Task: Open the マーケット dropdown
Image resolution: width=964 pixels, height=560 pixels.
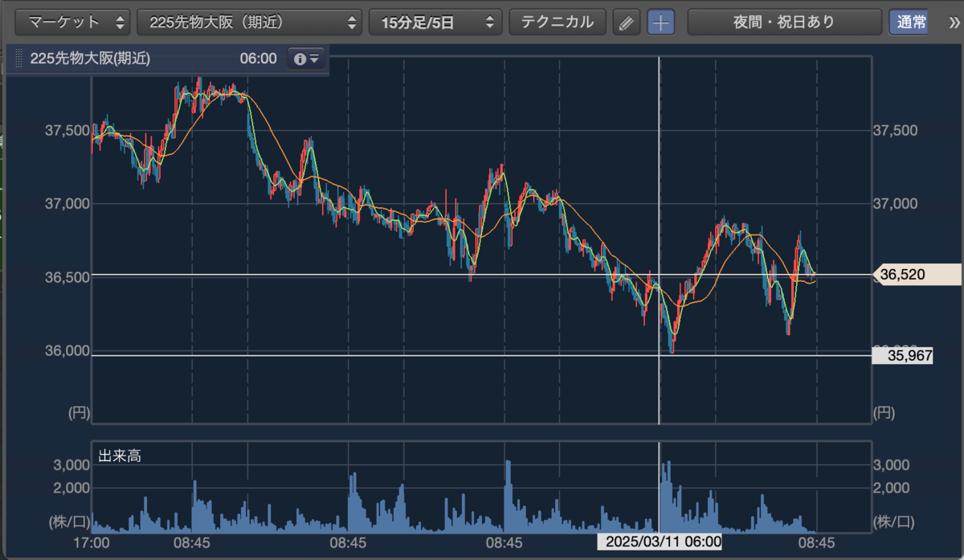Action: (x=72, y=22)
